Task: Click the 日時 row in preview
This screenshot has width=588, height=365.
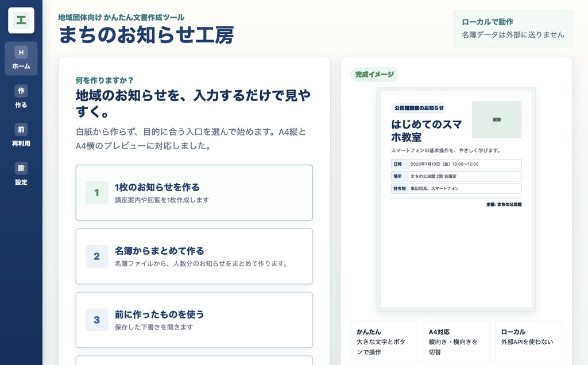Action: (x=456, y=164)
